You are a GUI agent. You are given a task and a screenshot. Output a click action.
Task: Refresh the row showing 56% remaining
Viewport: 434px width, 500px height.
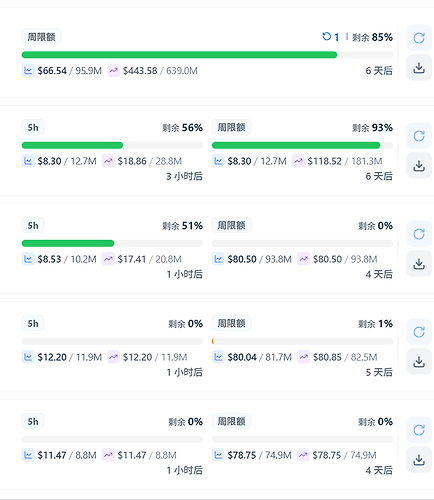pos(419,136)
